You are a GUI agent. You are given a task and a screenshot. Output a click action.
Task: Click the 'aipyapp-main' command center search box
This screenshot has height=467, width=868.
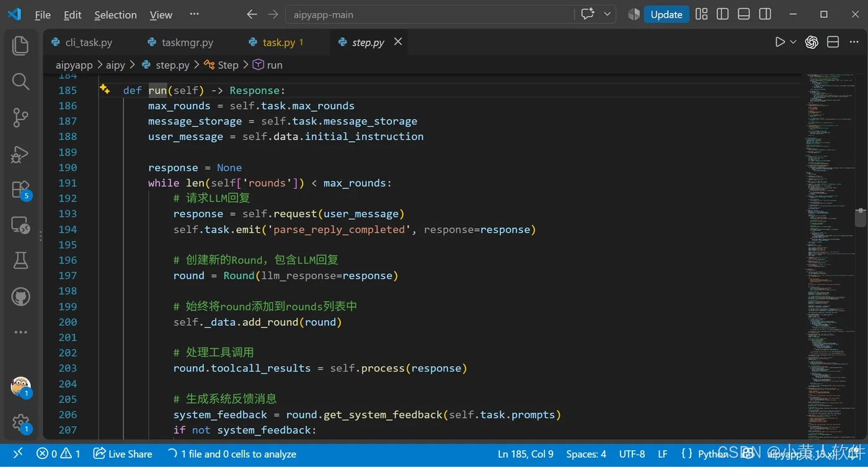click(431, 15)
